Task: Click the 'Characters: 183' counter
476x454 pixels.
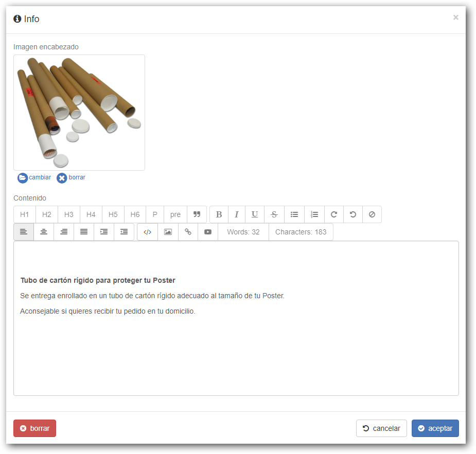Action: [301, 232]
